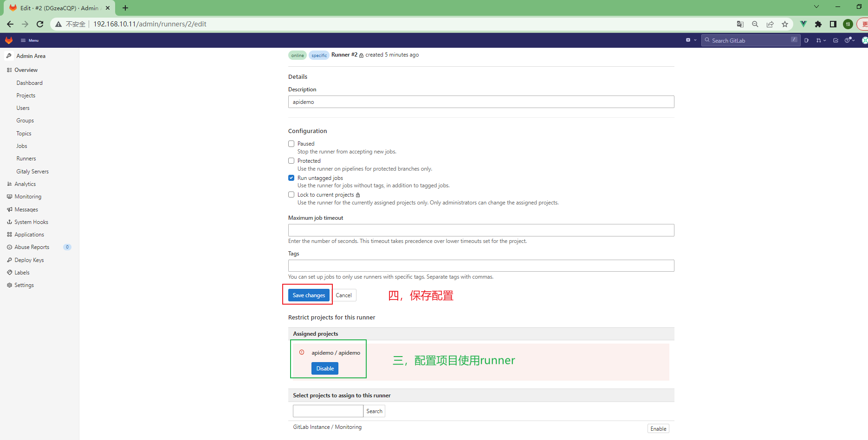The width and height of the screenshot is (868, 440).
Task: Go to Dashboard in sidebar
Action: tap(30, 83)
